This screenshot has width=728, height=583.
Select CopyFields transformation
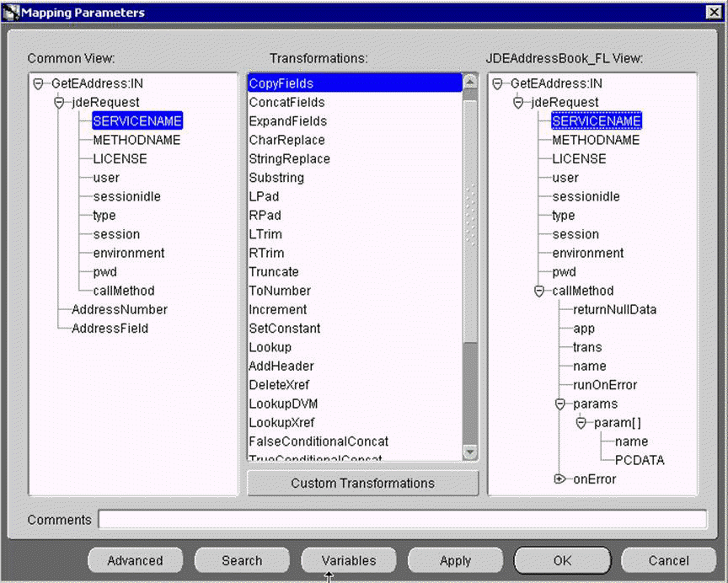click(356, 83)
